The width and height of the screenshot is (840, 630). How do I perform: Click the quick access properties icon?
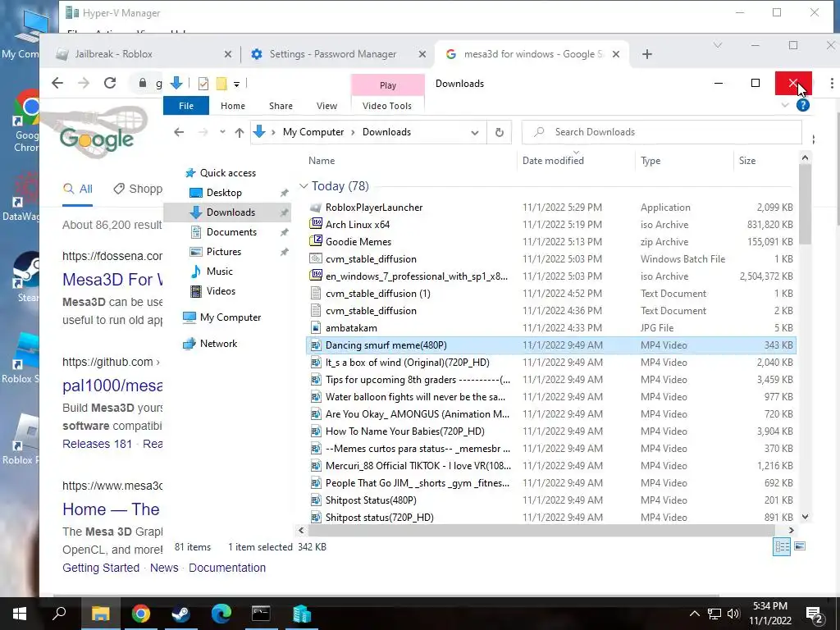coord(203,84)
